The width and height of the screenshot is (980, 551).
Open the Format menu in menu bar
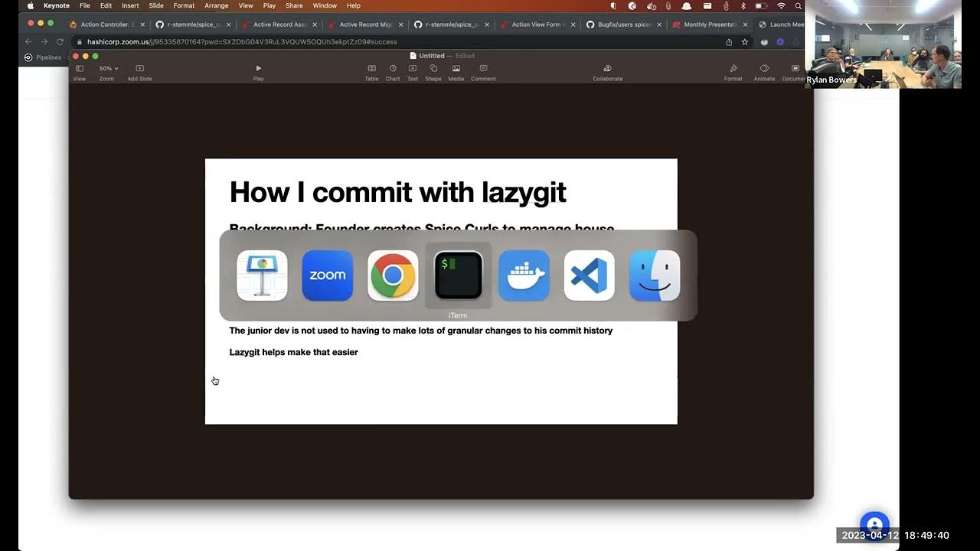pos(184,5)
